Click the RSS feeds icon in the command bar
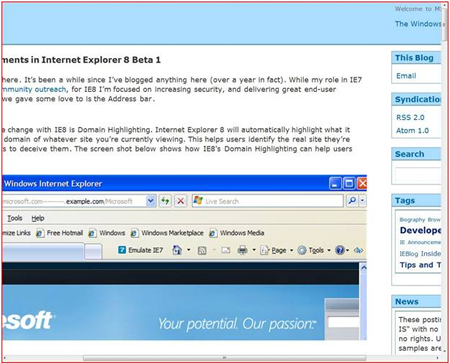The width and height of the screenshot is (450, 363). tap(202, 250)
